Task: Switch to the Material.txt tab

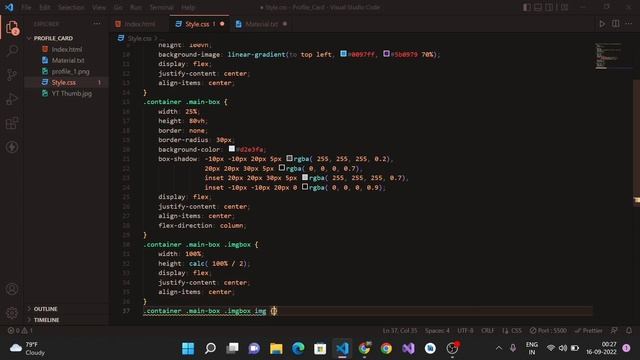Action: coord(262,24)
